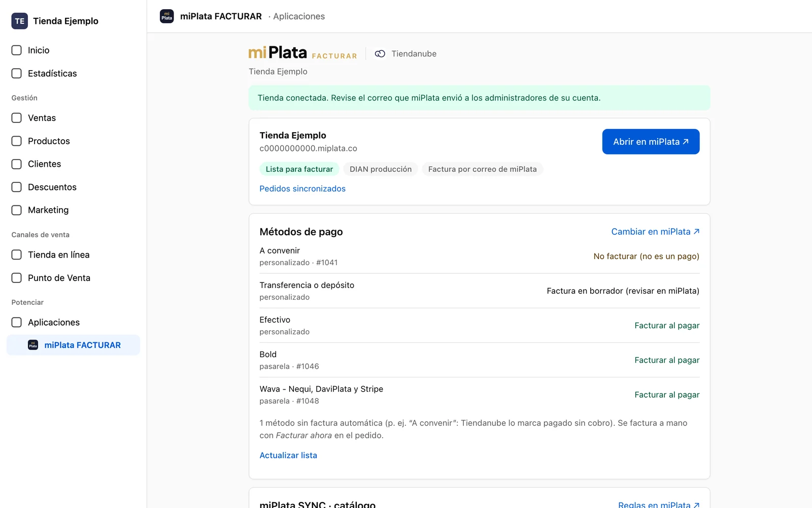The width and height of the screenshot is (812, 508).
Task: Follow the Cambiar en miPlata link
Action: click(655, 232)
